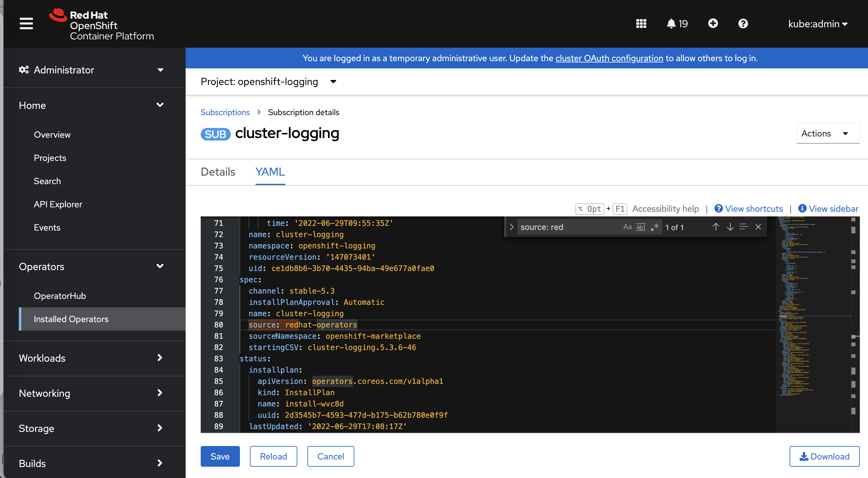Image resolution: width=868 pixels, height=478 pixels.
Task: Open the Actions dropdown
Action: pyautogui.click(x=827, y=134)
